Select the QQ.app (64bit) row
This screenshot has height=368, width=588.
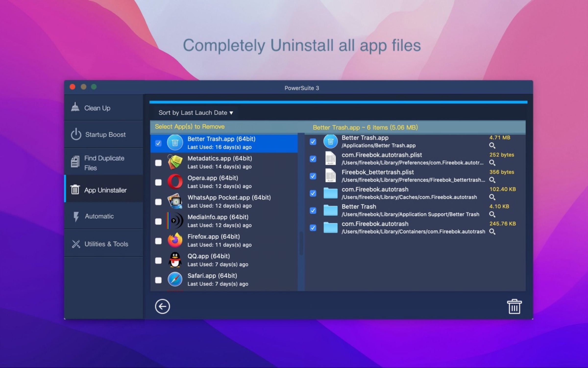pyautogui.click(x=224, y=260)
